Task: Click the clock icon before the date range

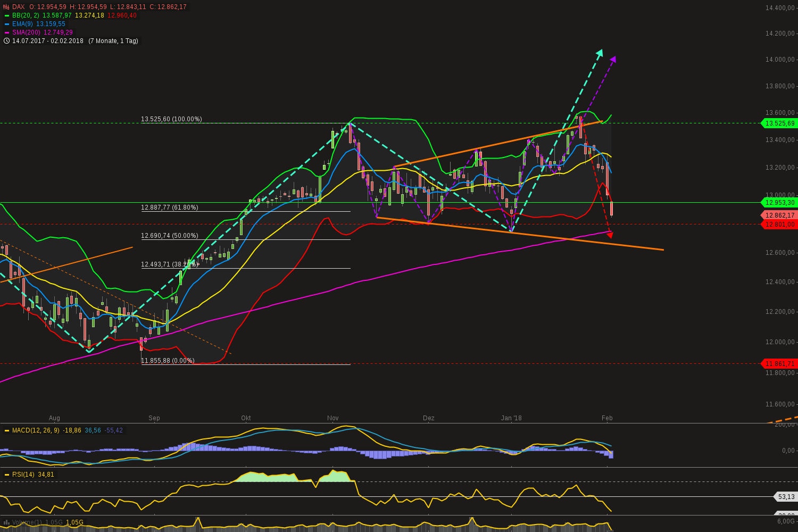Action: [6, 41]
